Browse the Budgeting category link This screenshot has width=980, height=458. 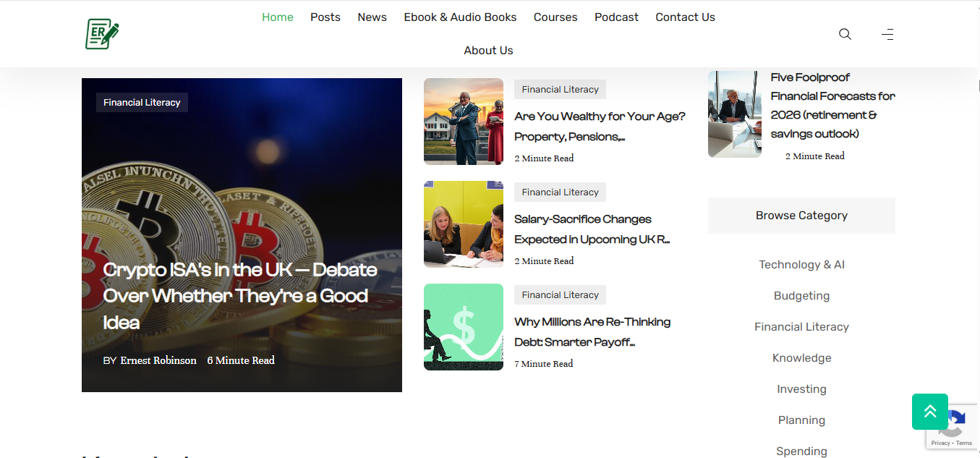point(801,296)
